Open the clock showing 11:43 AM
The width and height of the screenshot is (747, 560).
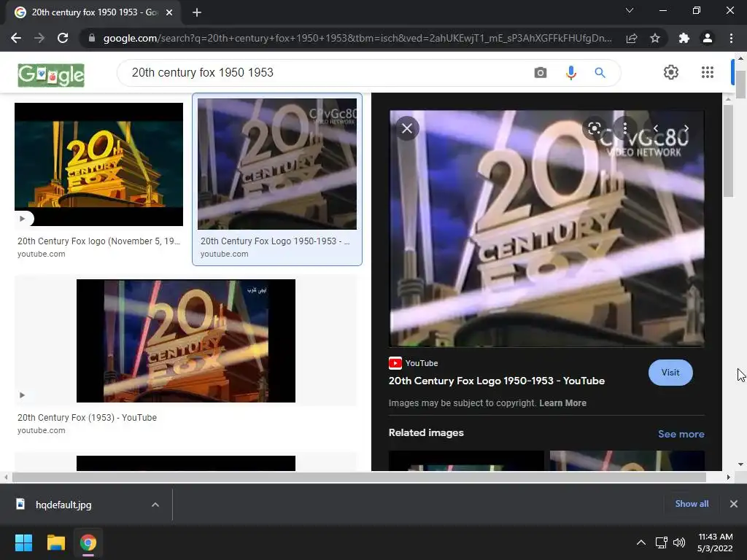[x=715, y=542]
